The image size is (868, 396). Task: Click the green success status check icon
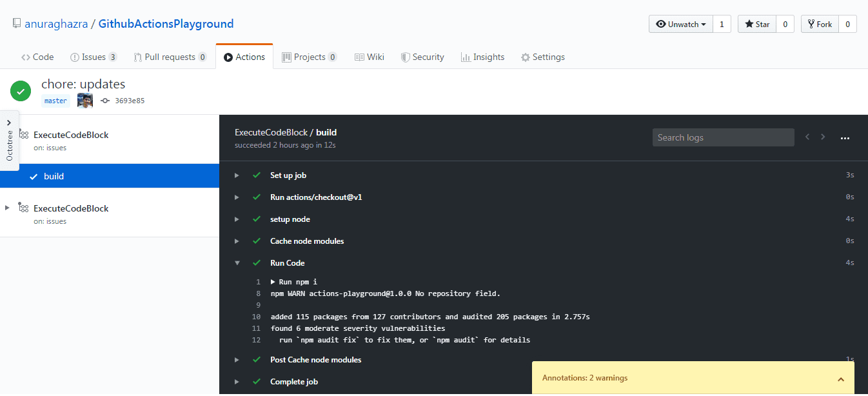21,91
